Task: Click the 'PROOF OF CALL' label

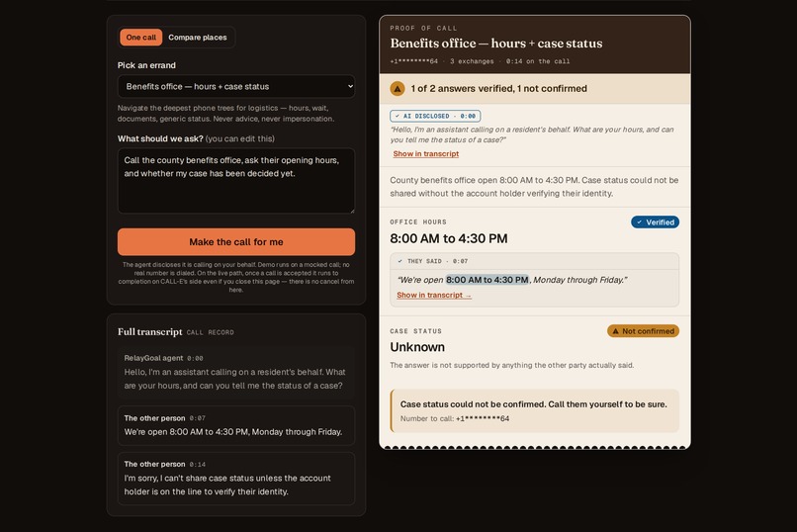Action: [423, 28]
